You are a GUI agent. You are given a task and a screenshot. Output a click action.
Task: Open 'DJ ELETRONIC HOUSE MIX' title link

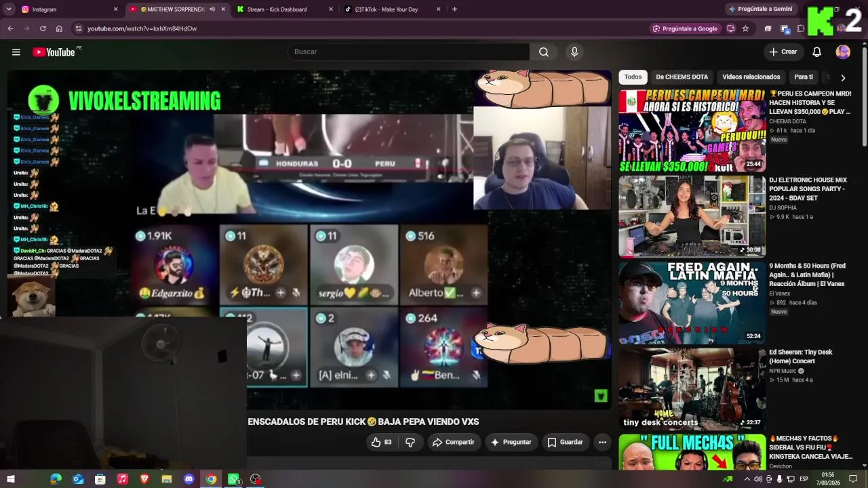tap(808, 189)
